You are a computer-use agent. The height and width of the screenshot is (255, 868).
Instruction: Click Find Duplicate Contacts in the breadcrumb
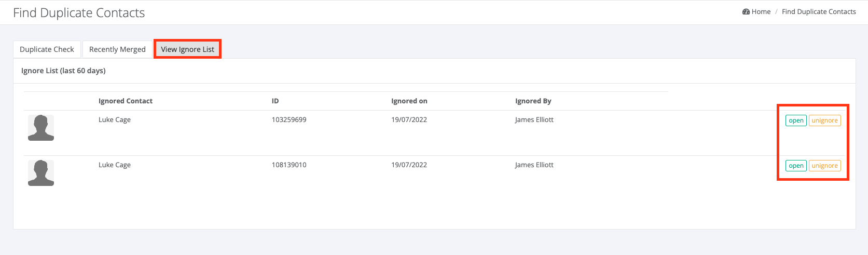coord(819,11)
